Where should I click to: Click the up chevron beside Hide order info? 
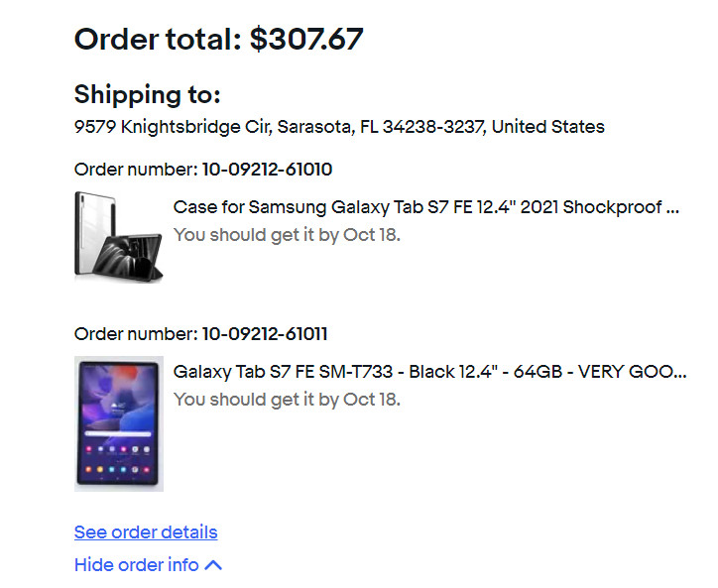pos(213,565)
